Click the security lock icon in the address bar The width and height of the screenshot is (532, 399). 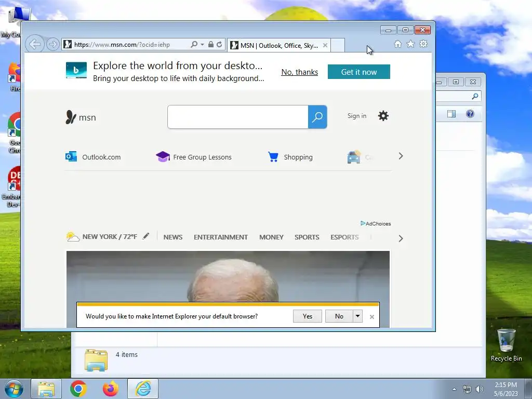click(211, 45)
